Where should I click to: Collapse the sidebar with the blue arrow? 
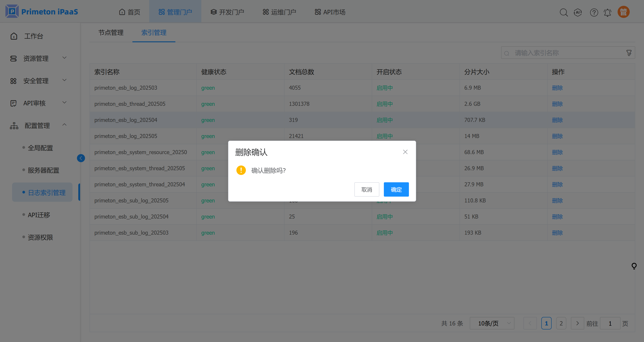coord(81,158)
